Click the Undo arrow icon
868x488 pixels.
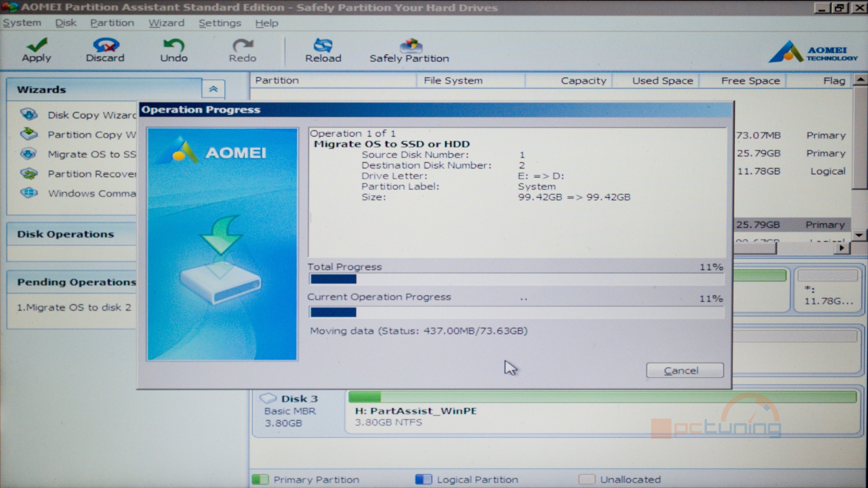tap(174, 44)
